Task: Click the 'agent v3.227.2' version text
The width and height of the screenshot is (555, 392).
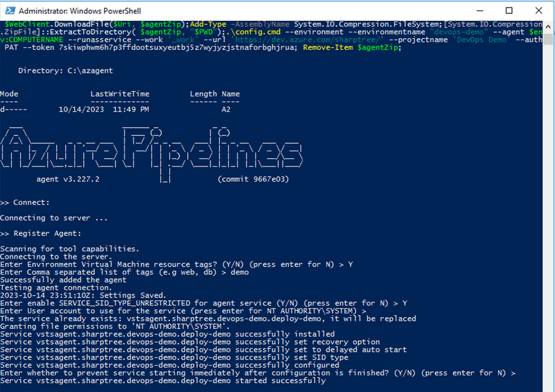Action: click(x=68, y=179)
